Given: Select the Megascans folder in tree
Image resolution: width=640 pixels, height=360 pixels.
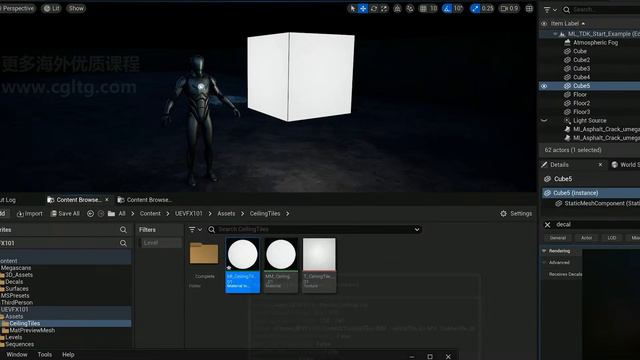Looking at the screenshot, I should [16, 268].
